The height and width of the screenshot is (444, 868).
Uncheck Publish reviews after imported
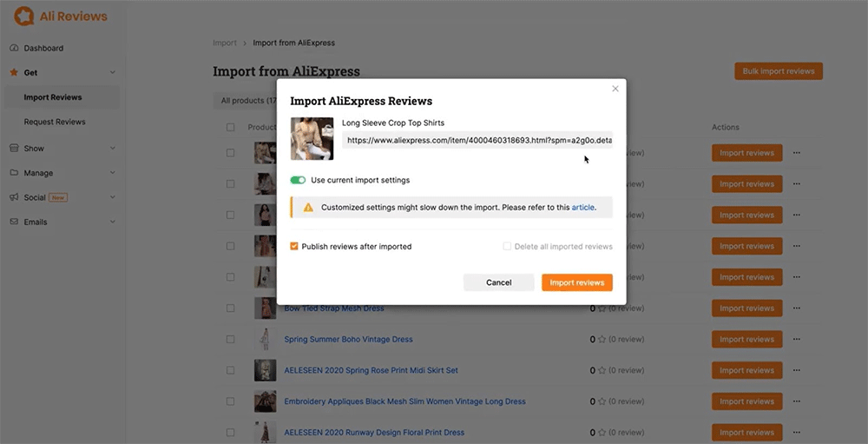(294, 247)
